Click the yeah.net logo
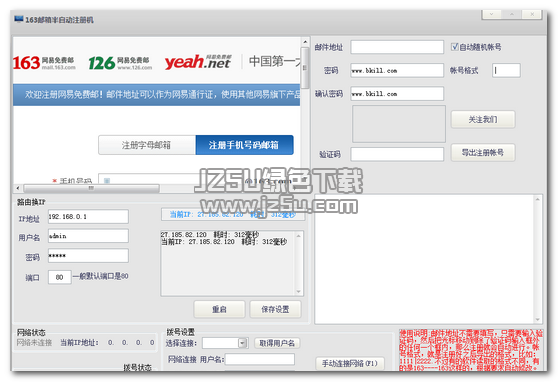The height and width of the screenshot is (382, 558). tap(198, 62)
